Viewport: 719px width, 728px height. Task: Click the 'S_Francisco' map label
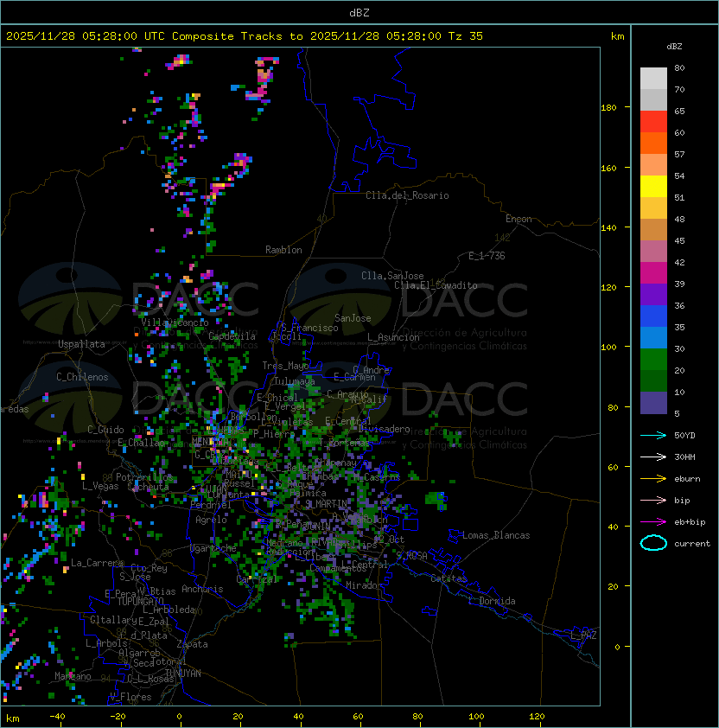pyautogui.click(x=309, y=328)
